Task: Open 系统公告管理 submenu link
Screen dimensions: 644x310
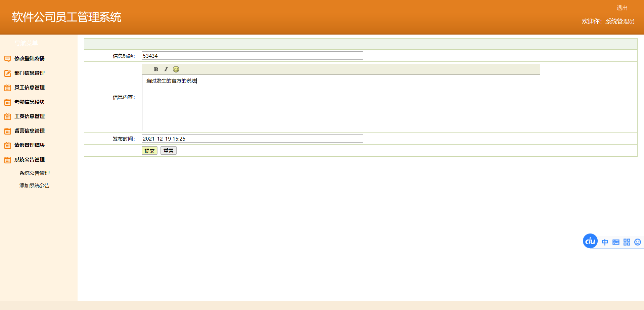Action: pos(35,173)
